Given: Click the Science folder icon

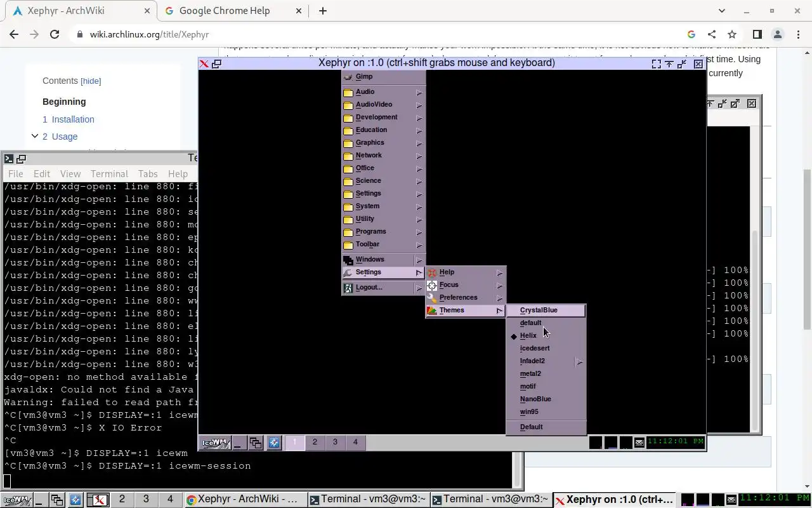Looking at the screenshot, I should [348, 181].
